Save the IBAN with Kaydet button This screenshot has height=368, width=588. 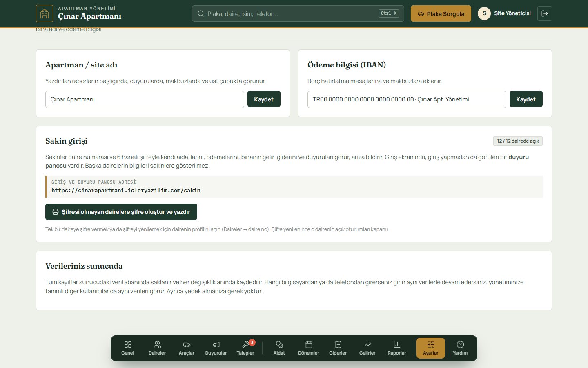point(526,99)
